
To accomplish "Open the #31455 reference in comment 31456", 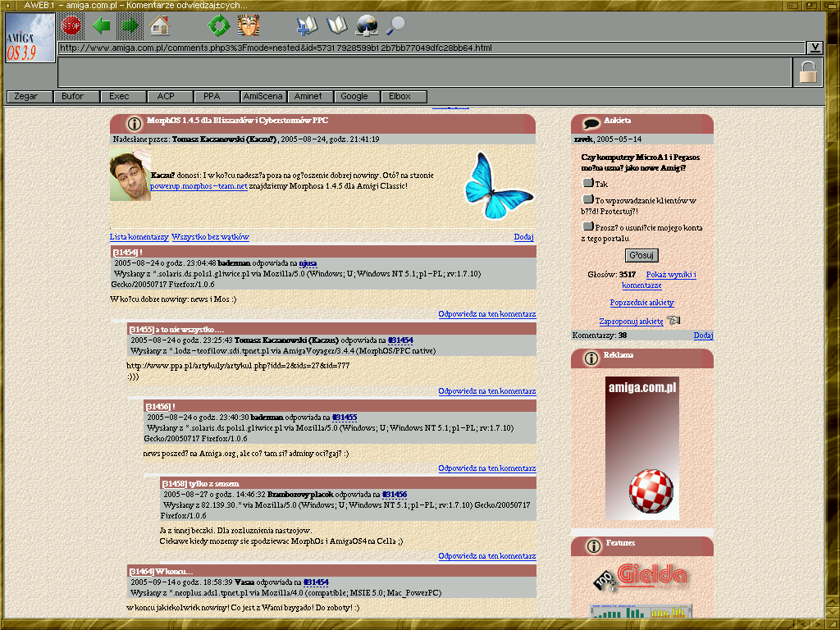I will (344, 418).
